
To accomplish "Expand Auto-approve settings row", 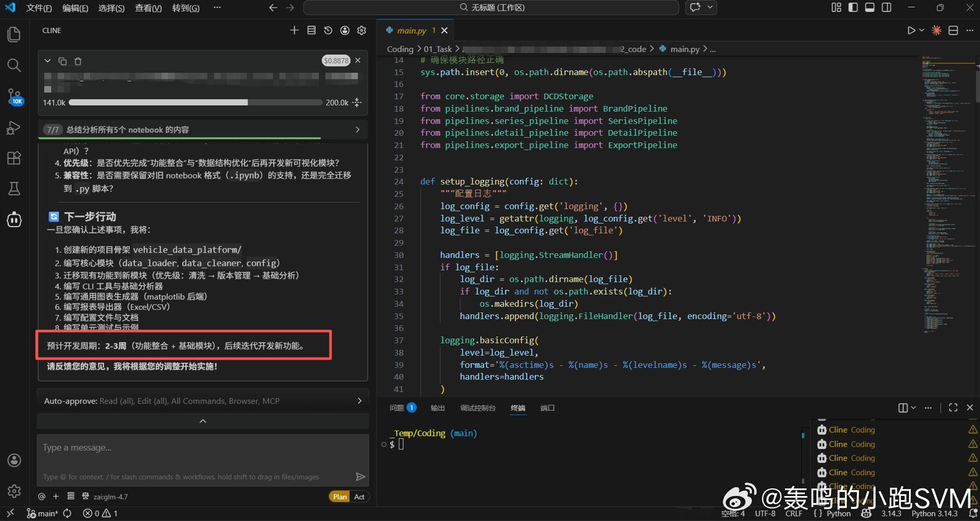I will pyautogui.click(x=203, y=401).
